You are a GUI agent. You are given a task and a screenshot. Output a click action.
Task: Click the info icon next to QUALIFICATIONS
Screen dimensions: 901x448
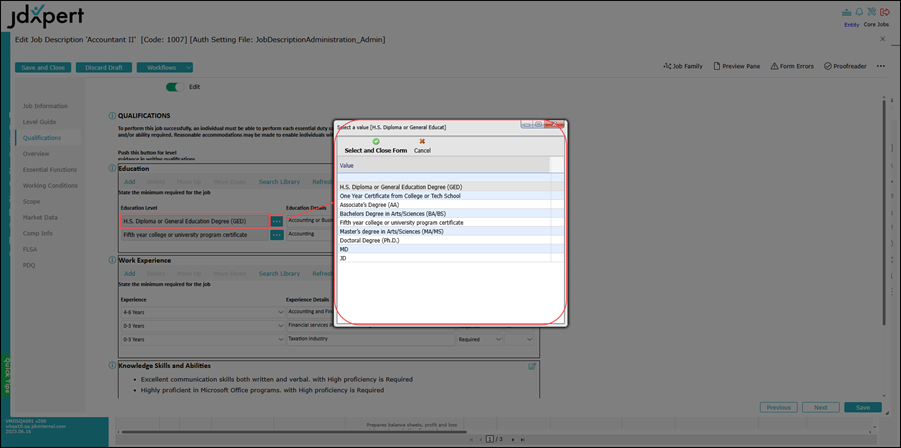[112, 115]
